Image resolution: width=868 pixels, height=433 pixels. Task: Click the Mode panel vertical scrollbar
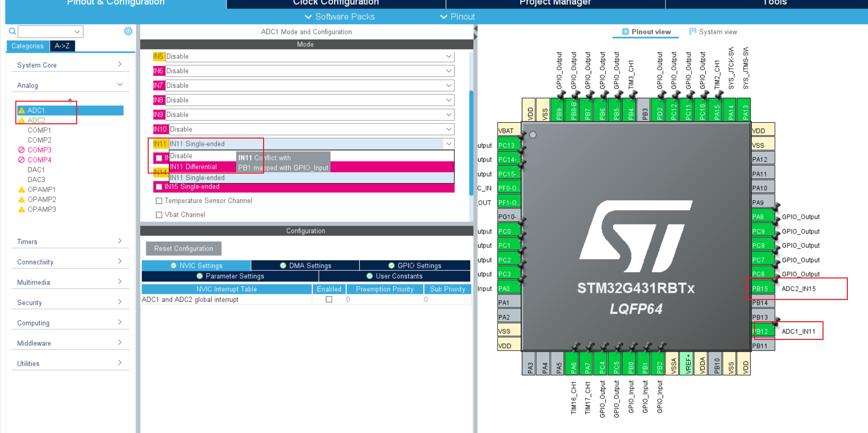[x=471, y=142]
